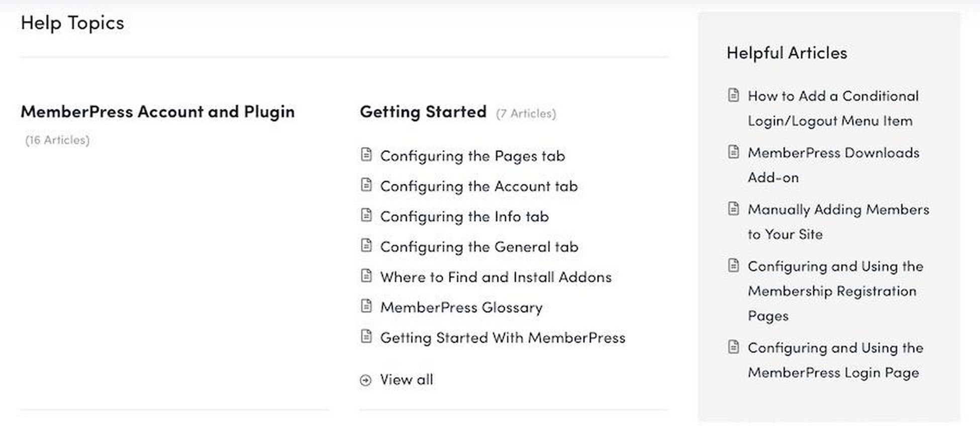
Task: Open Configuring the General tab article
Action: point(479,247)
